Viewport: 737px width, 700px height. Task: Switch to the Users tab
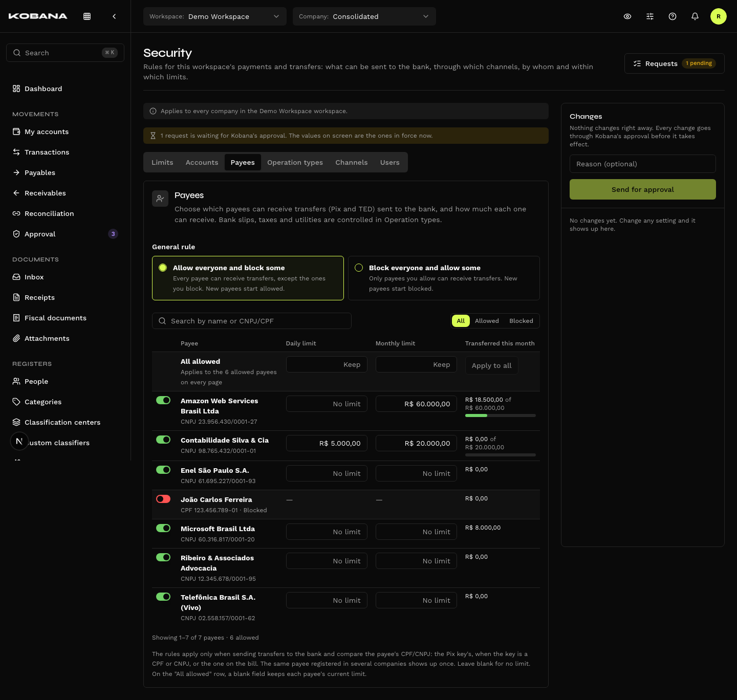390,162
